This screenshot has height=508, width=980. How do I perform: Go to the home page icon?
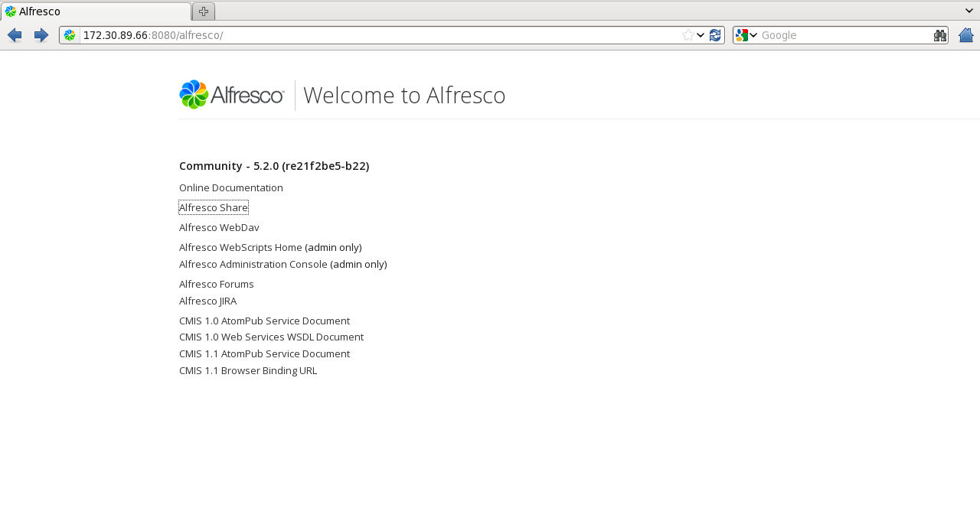coord(966,35)
